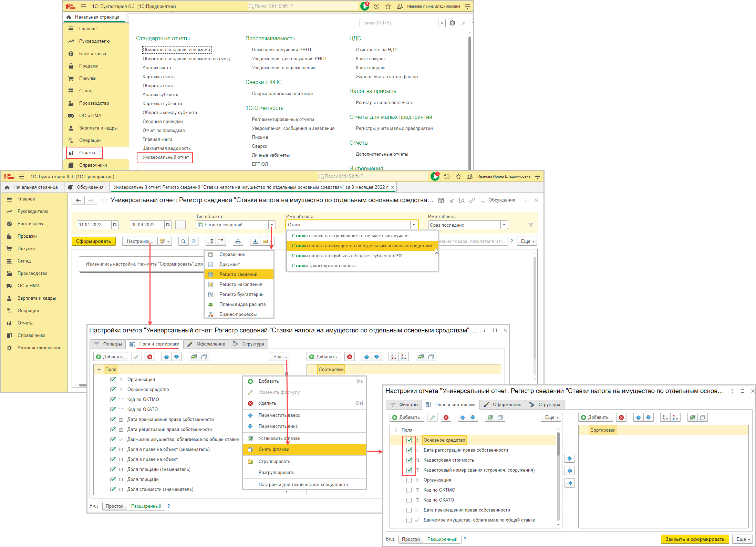Click the send by email envelope icon
This screenshot has width=756, height=547.
265,241
